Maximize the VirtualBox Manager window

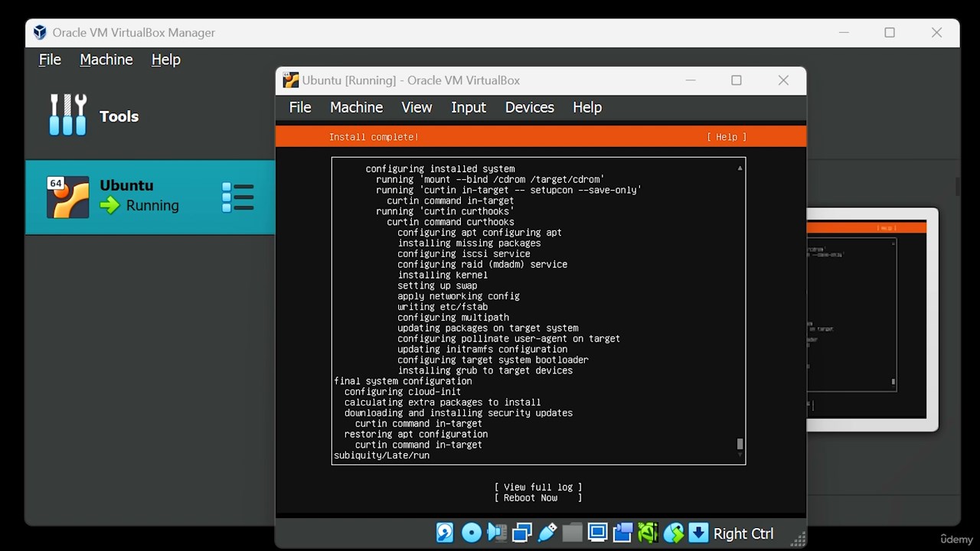tap(890, 33)
